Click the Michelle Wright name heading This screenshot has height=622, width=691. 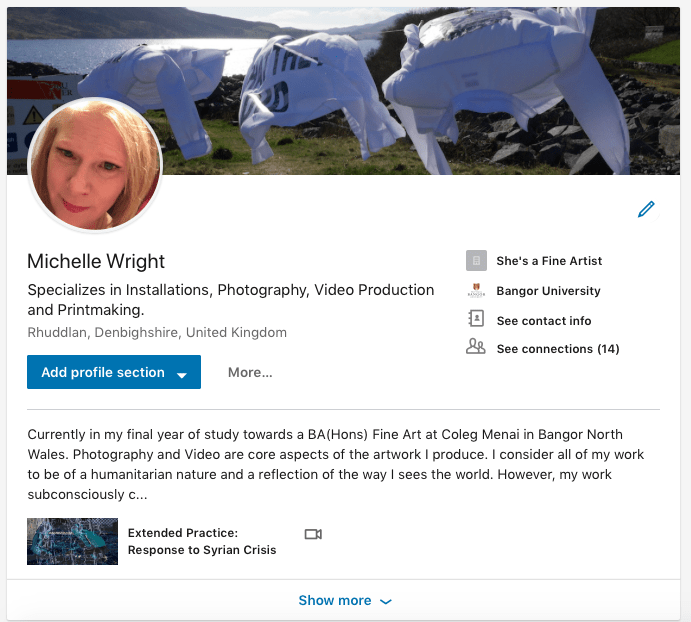pos(96,261)
